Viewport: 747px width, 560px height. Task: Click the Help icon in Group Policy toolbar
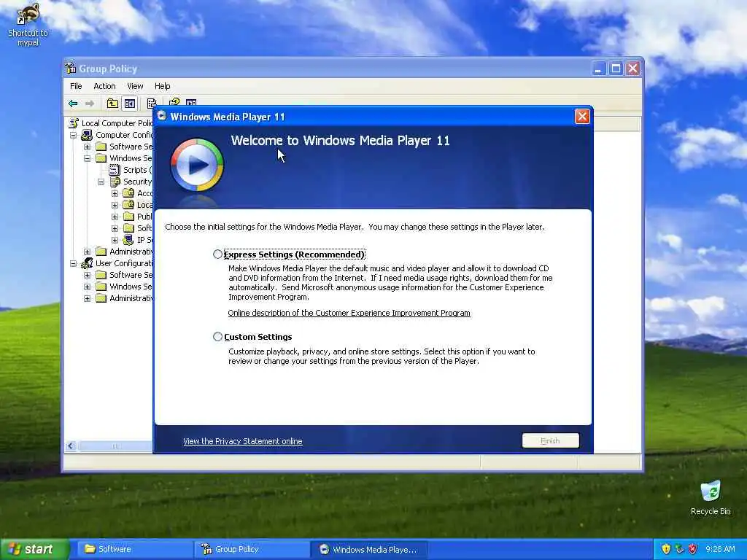pyautogui.click(x=174, y=102)
